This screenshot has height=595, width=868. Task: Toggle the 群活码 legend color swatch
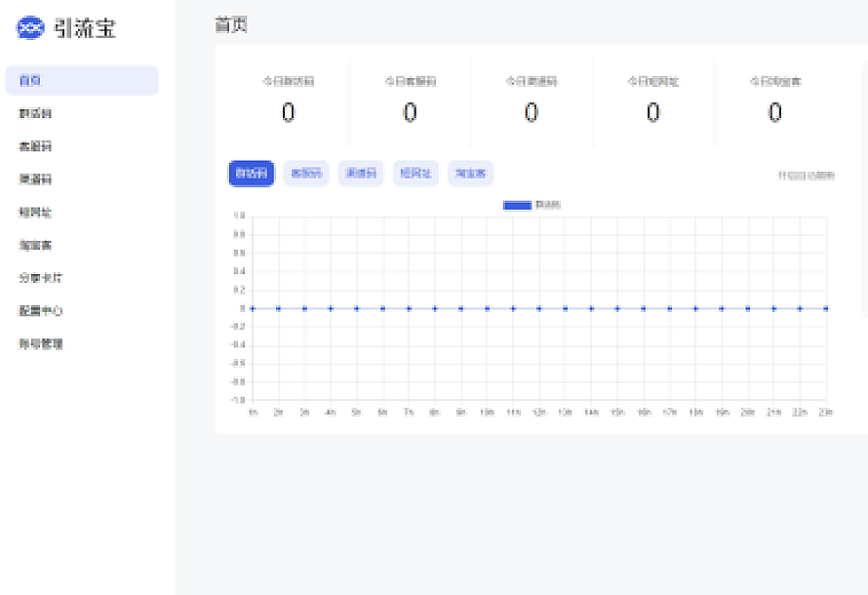click(517, 205)
